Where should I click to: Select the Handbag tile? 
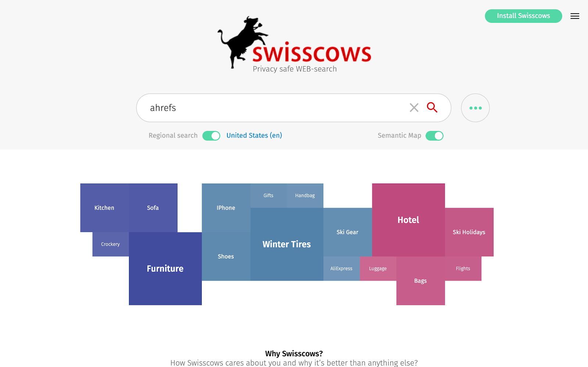[305, 196]
